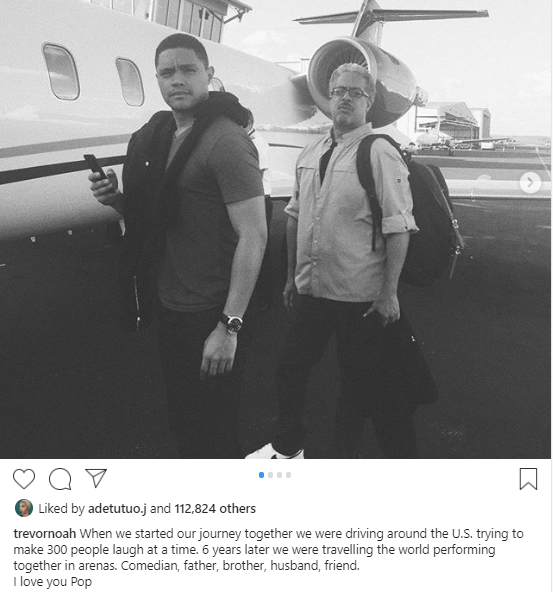Screen dimensions: 553x592
Task: Click the 'Liked by' text label
Action: pyautogui.click(x=62, y=509)
